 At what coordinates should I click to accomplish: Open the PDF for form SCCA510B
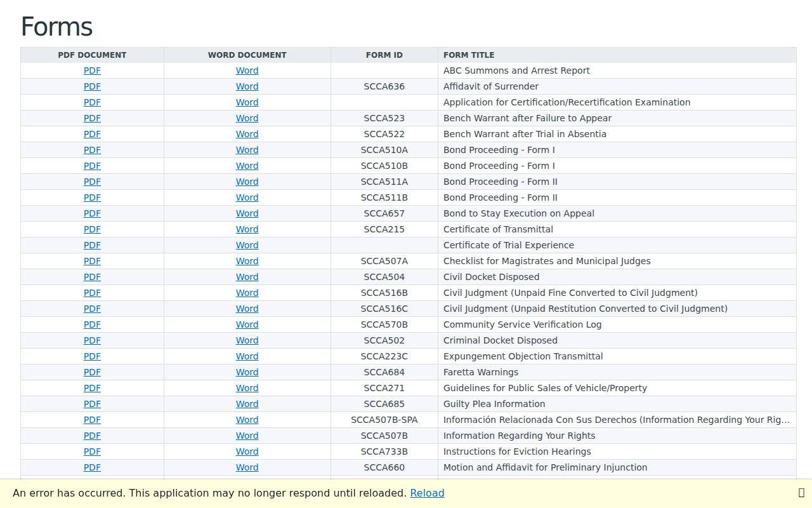click(92, 166)
